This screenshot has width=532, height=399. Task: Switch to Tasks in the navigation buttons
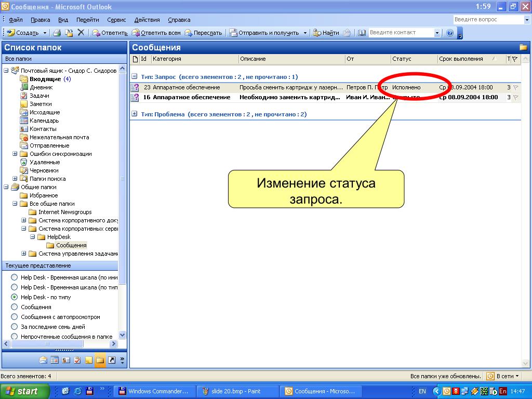77,360
